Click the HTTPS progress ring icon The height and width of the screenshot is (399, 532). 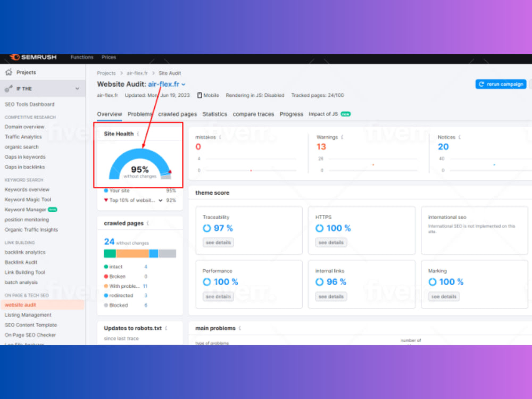pyautogui.click(x=319, y=228)
